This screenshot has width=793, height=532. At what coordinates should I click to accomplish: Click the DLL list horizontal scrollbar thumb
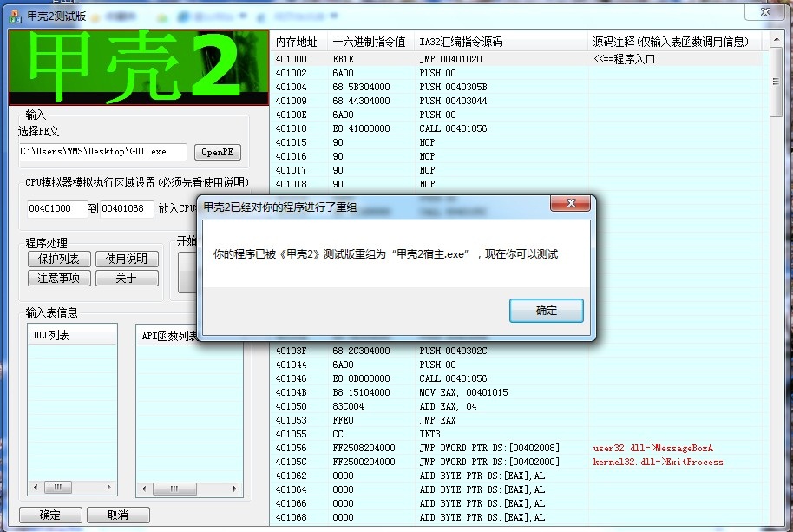coord(57,488)
